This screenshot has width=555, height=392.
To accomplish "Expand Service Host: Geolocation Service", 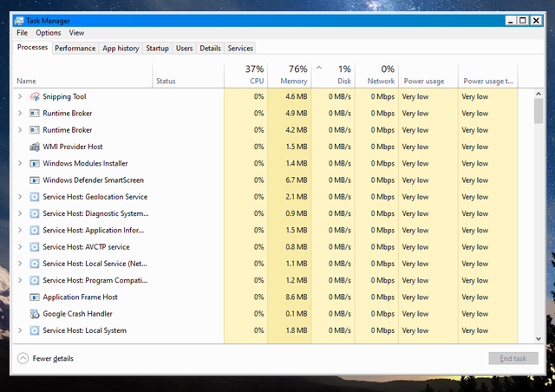I will pyautogui.click(x=20, y=197).
